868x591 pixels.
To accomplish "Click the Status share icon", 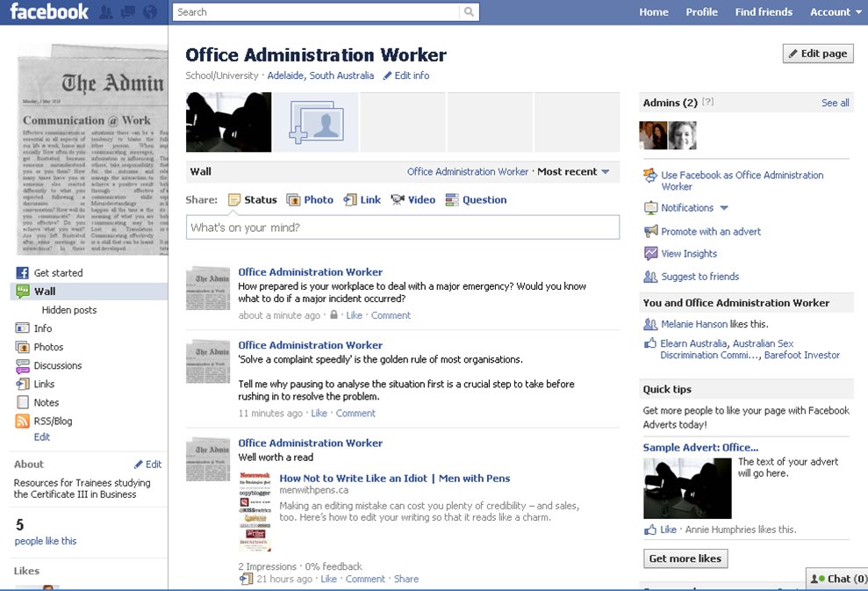I will [x=234, y=200].
